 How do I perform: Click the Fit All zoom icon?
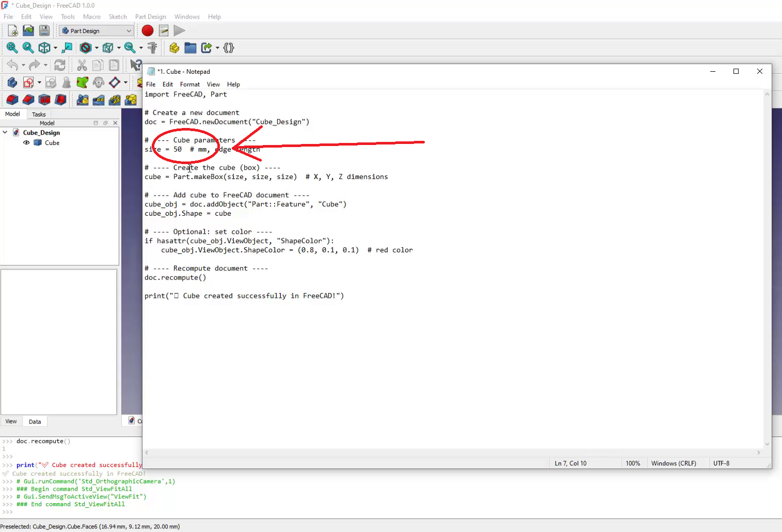point(12,48)
